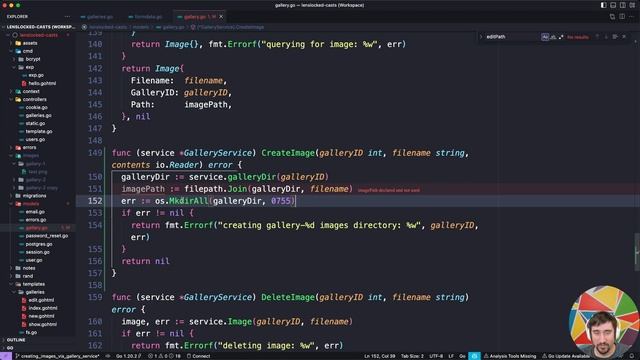
Task: Toggle match whole word in find widget
Action: [553, 37]
